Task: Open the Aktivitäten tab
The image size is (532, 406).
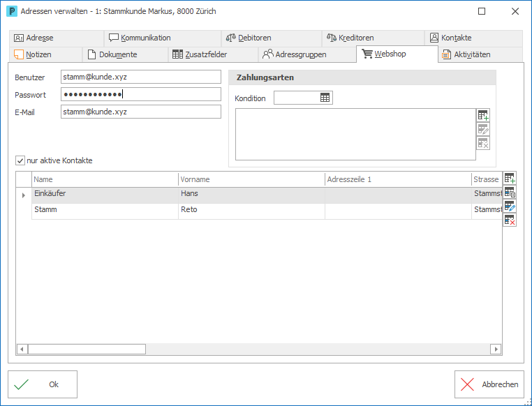Action: point(480,54)
